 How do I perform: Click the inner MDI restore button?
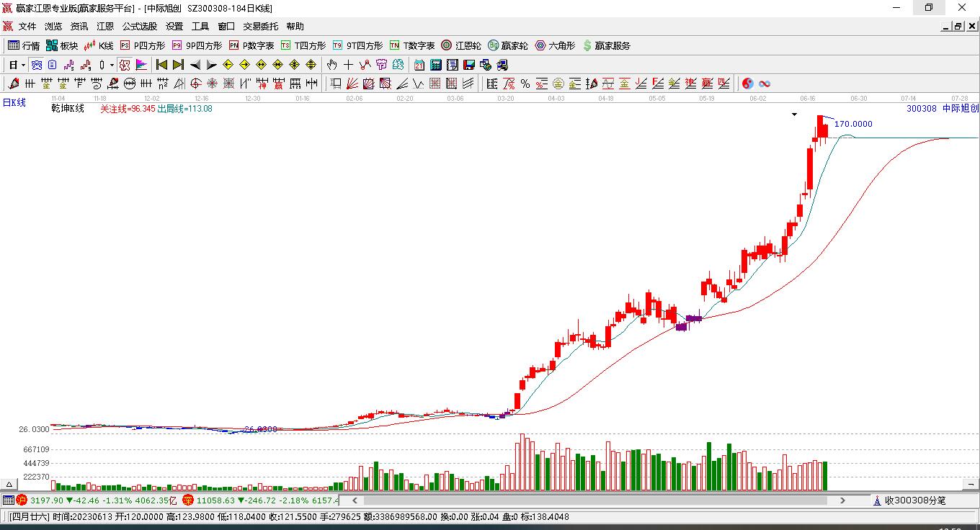(x=958, y=26)
